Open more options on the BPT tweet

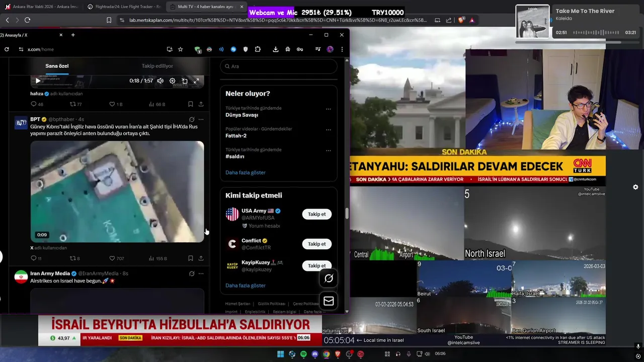201,119
